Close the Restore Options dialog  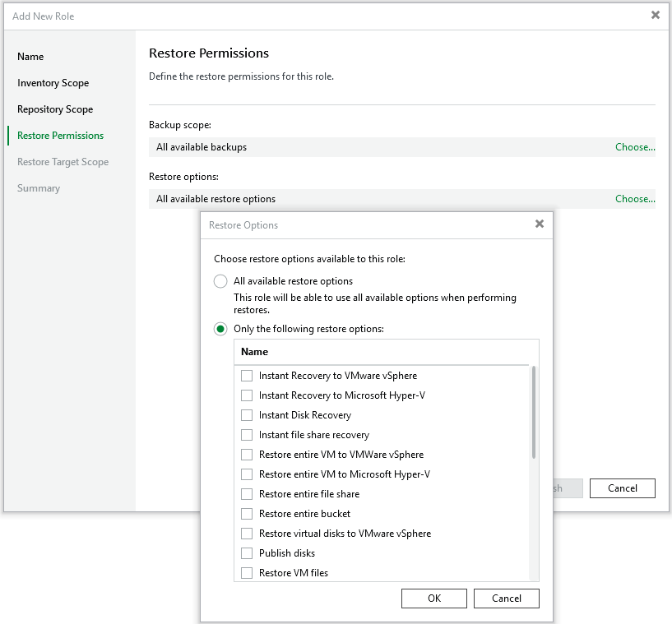point(540,224)
